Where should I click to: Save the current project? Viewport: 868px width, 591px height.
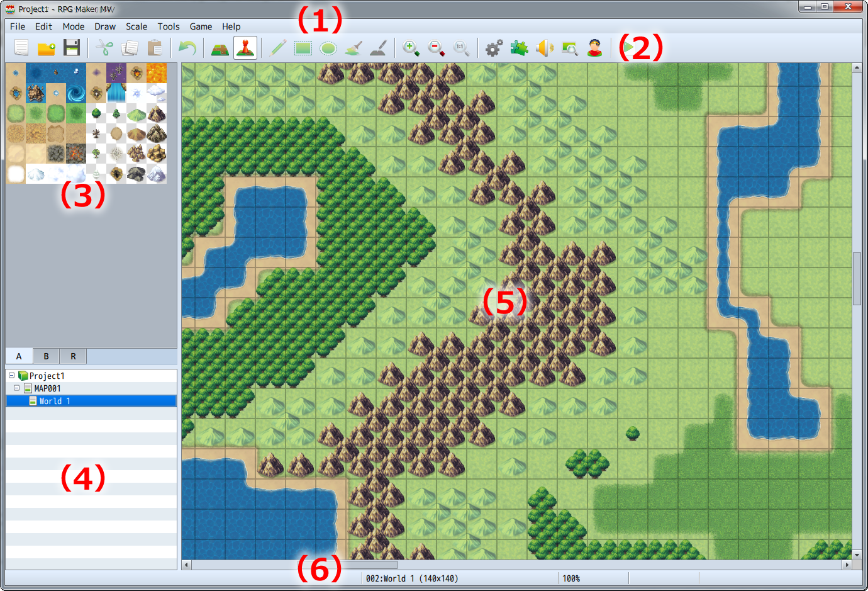72,47
